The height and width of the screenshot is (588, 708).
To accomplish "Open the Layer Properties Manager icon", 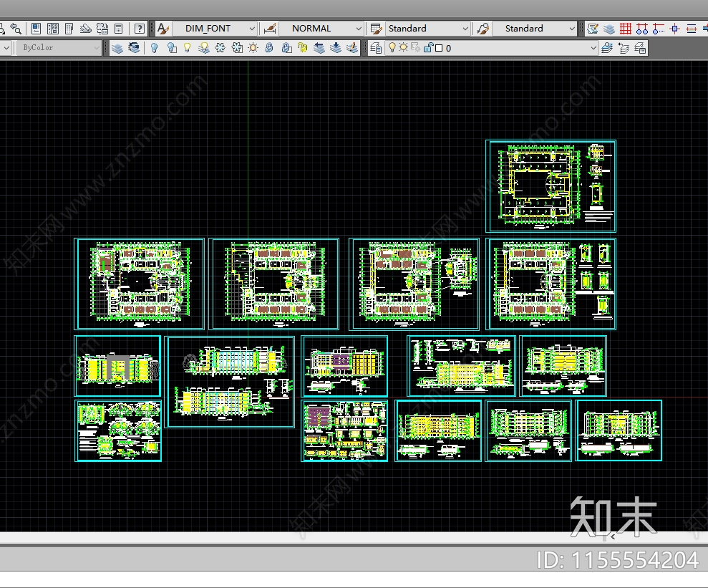I will (376, 48).
